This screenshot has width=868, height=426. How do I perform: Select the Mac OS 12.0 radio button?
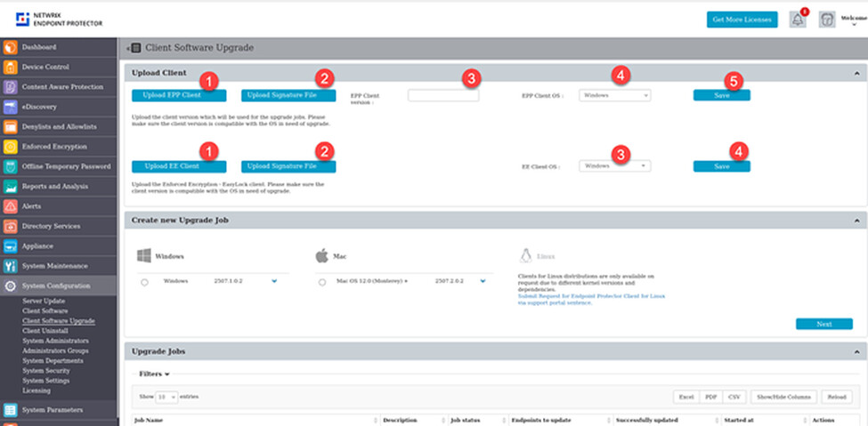[x=323, y=282]
